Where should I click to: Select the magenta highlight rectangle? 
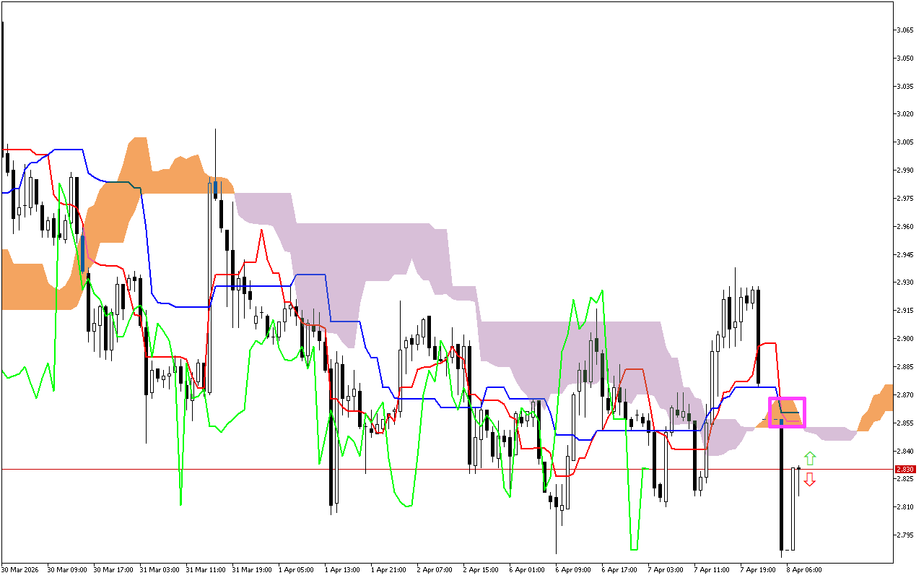pyautogui.click(x=787, y=412)
